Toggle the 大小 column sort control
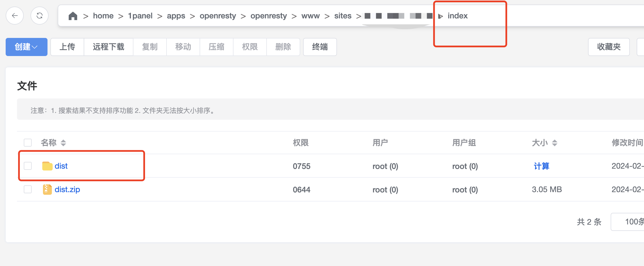The height and width of the screenshot is (266, 644). (555, 143)
